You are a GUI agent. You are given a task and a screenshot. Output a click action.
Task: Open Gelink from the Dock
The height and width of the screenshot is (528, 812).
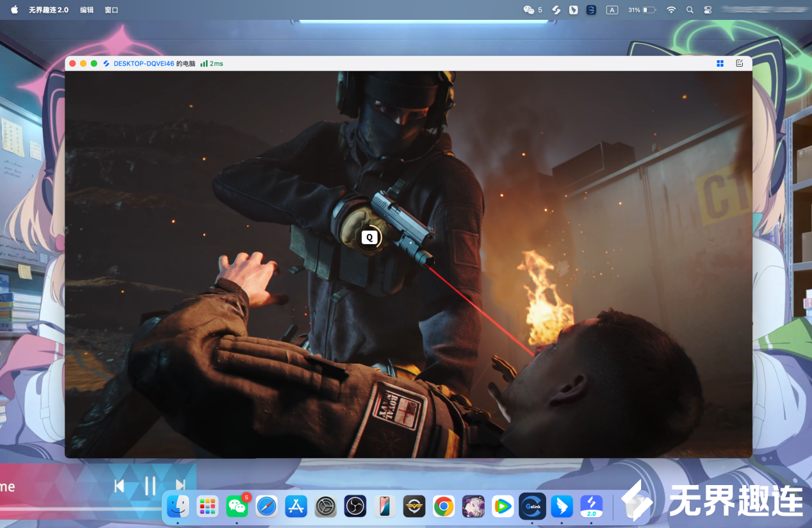pyautogui.click(x=532, y=506)
